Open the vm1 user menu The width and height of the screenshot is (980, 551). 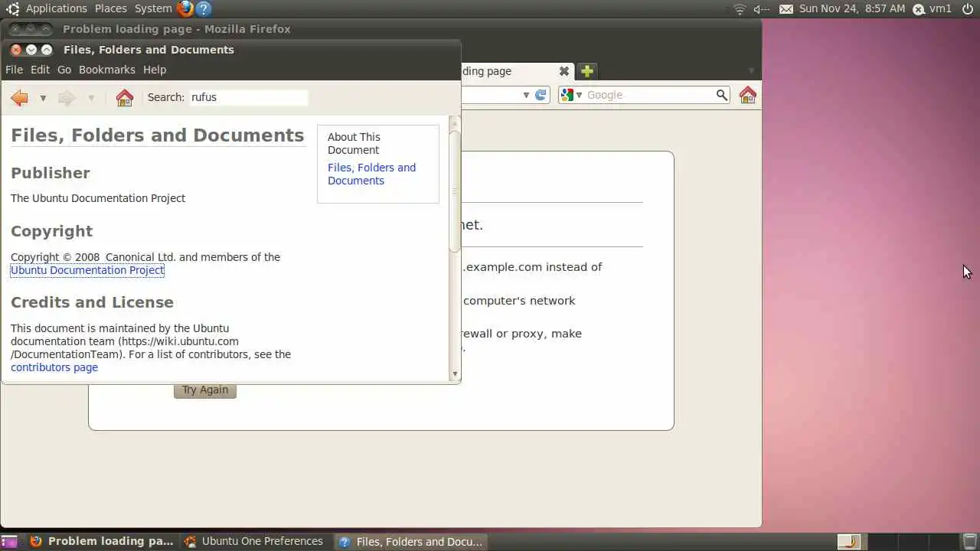pyautogui.click(x=932, y=9)
